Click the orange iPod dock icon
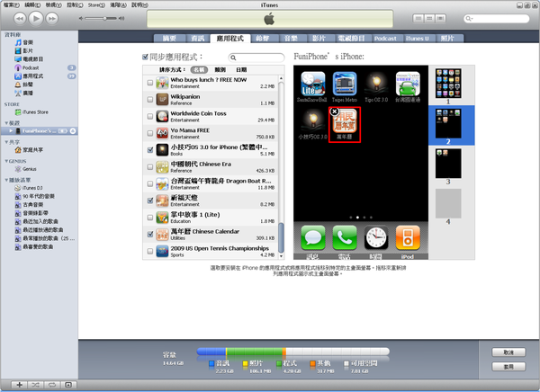The image size is (540, 392). [x=408, y=238]
